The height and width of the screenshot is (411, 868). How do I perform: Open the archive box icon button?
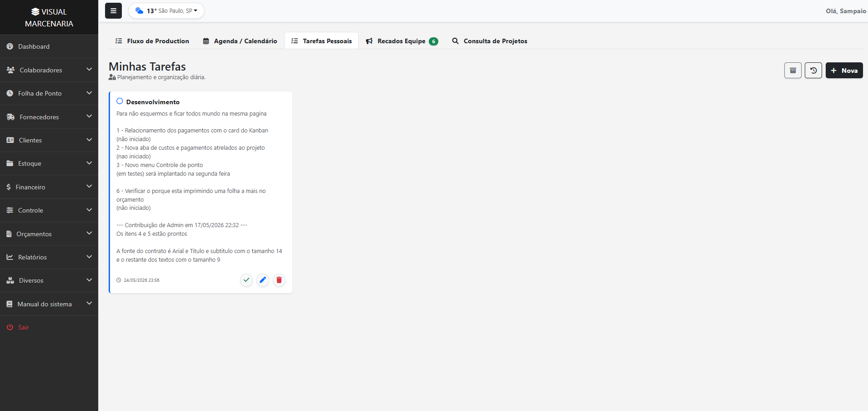(x=793, y=71)
